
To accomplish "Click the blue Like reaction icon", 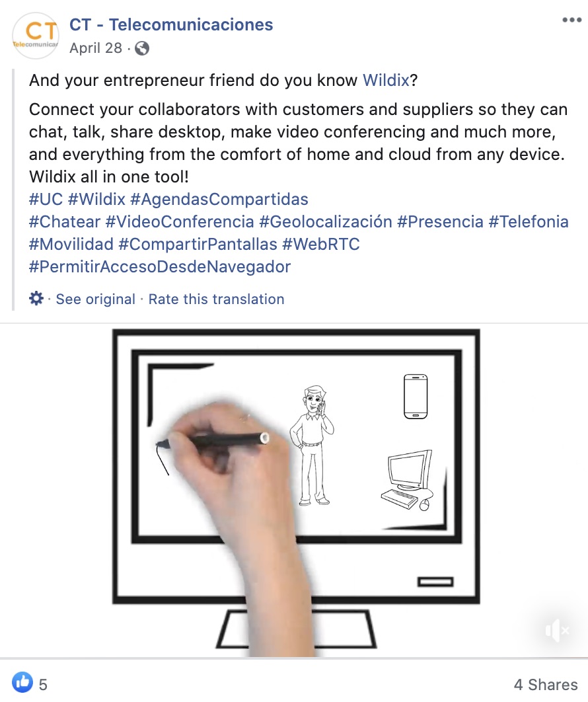I will tap(22, 683).
